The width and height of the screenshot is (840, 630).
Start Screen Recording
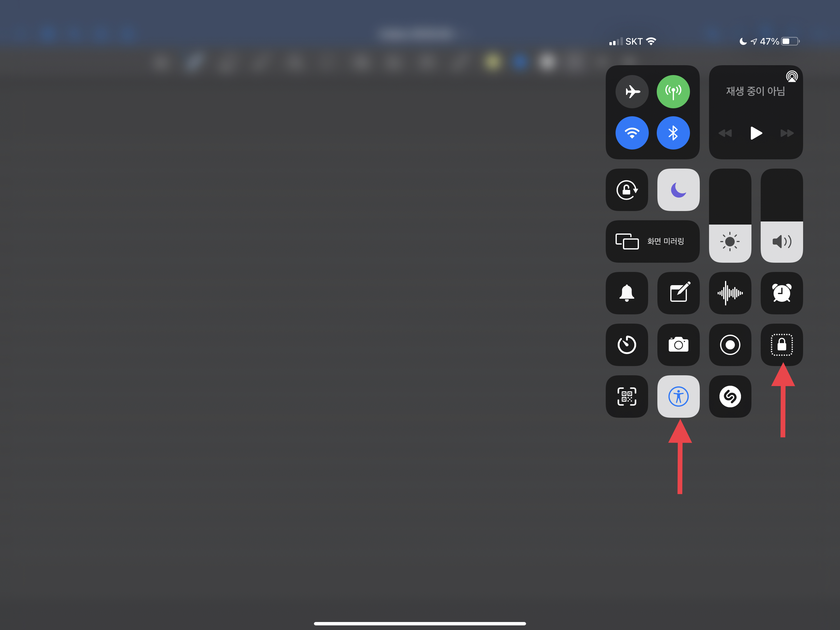730,345
